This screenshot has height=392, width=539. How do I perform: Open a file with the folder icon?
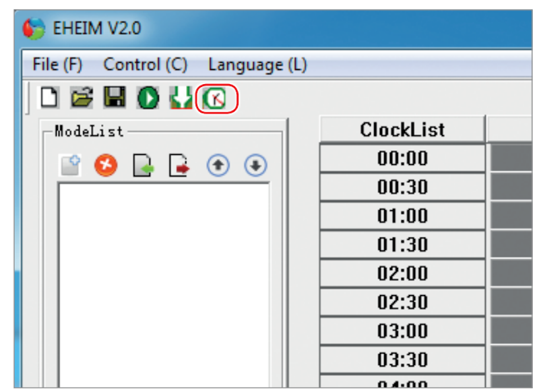coord(82,98)
